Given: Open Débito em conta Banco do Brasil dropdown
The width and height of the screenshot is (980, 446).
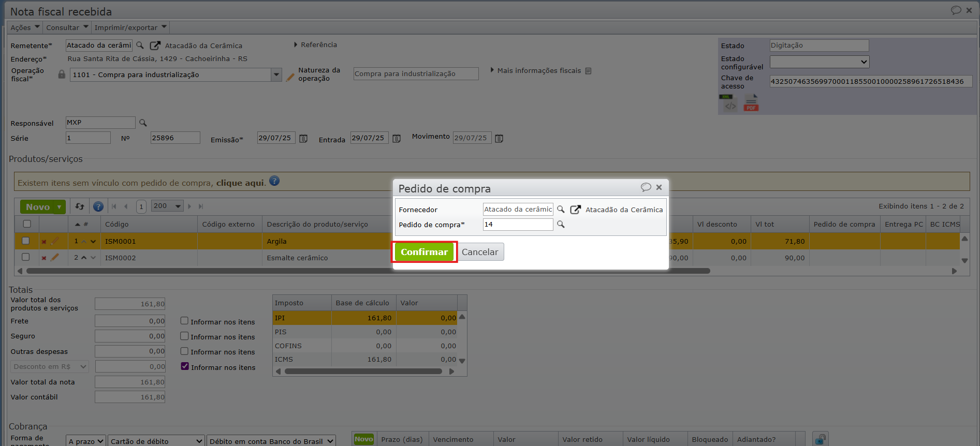Looking at the screenshot, I should 271,441.
